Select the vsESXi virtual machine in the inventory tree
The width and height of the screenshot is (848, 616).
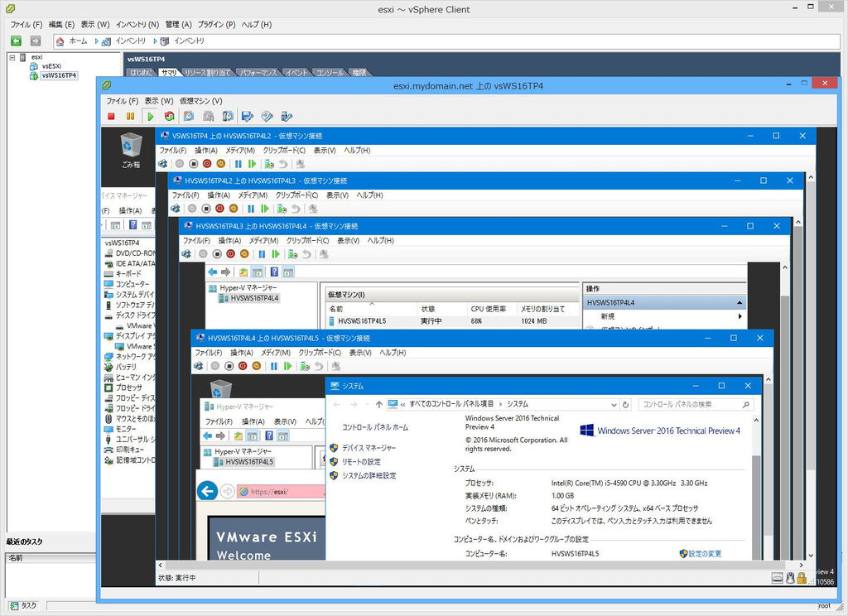[51, 66]
